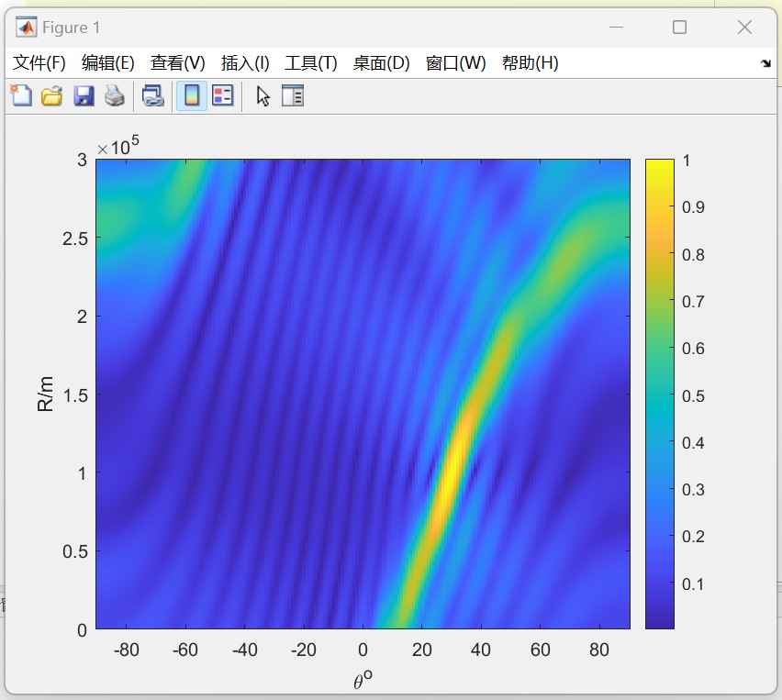
Task: Click the colorbar tick label 0.5
Action: pos(693,395)
